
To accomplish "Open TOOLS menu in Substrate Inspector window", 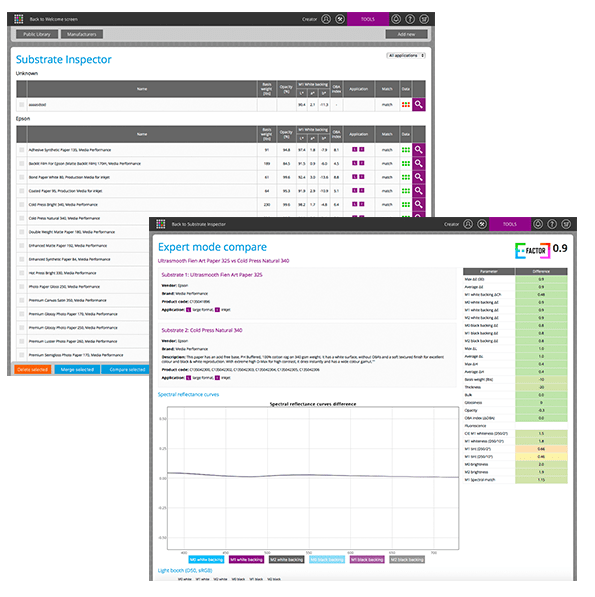I will [368, 19].
